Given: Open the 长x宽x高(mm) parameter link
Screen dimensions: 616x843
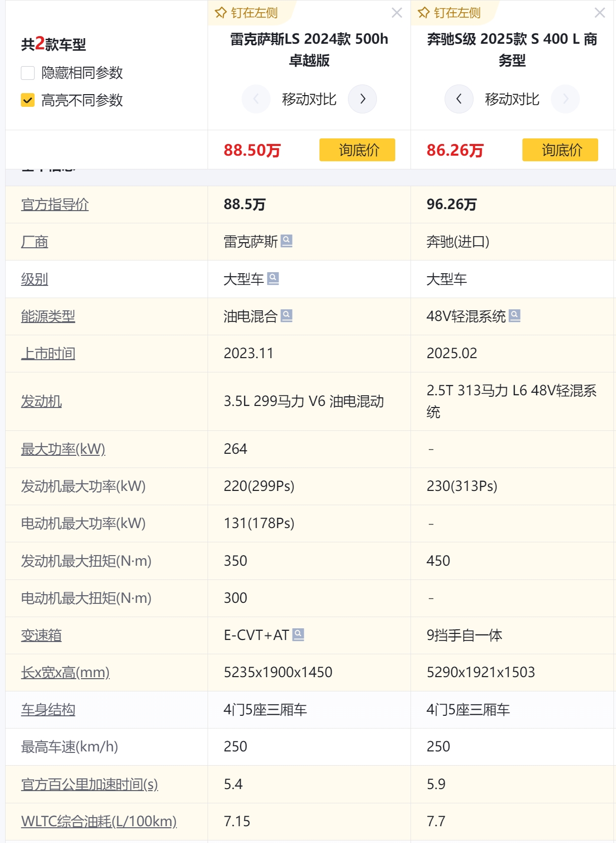Looking at the screenshot, I should click(65, 673).
